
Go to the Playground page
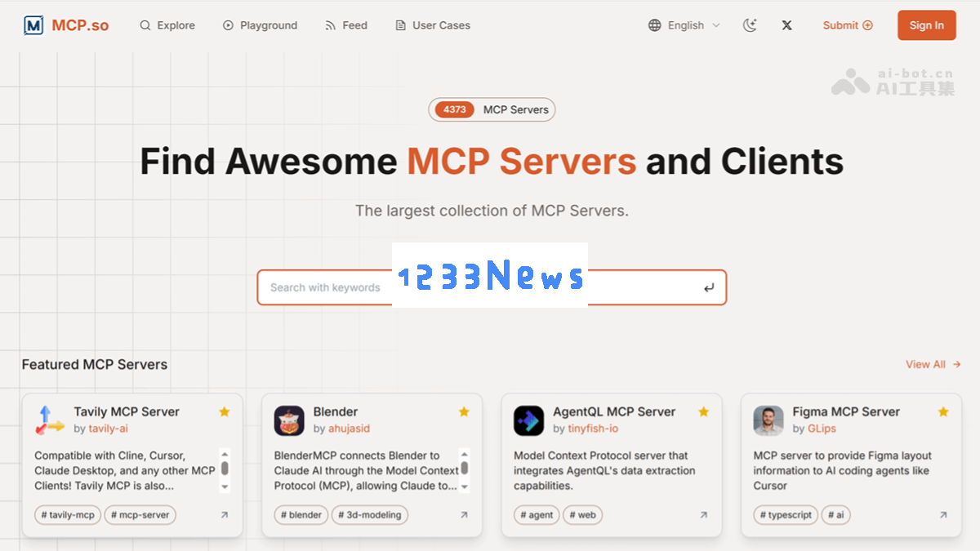click(x=260, y=25)
